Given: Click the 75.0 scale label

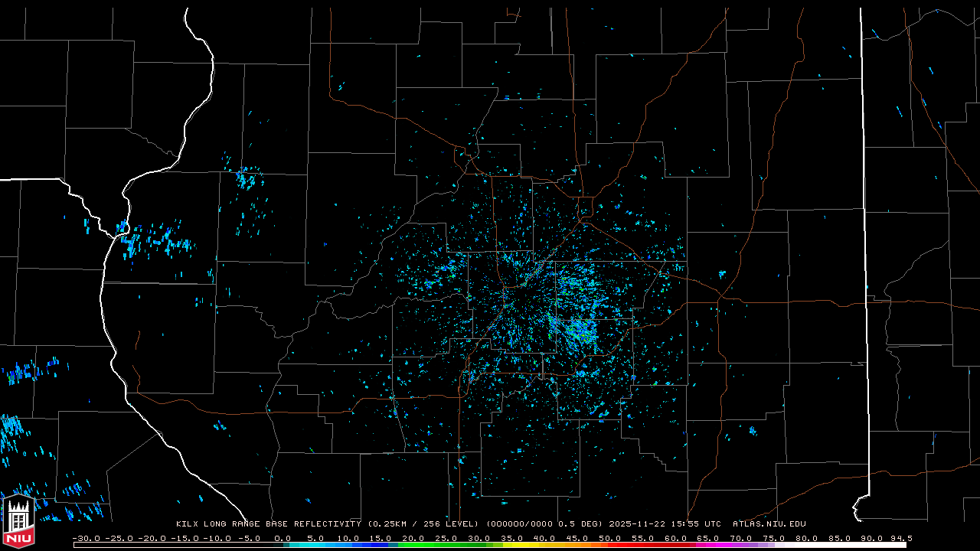Looking at the screenshot, I should tap(773, 538).
